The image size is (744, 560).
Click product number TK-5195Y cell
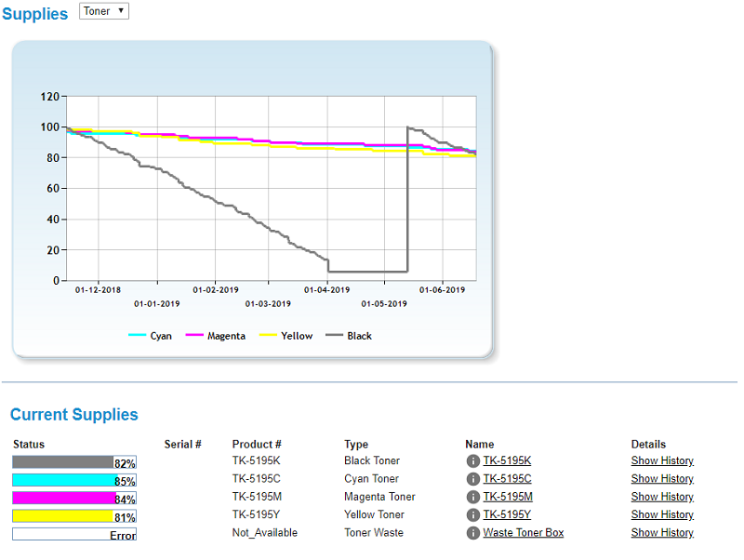coord(257,515)
